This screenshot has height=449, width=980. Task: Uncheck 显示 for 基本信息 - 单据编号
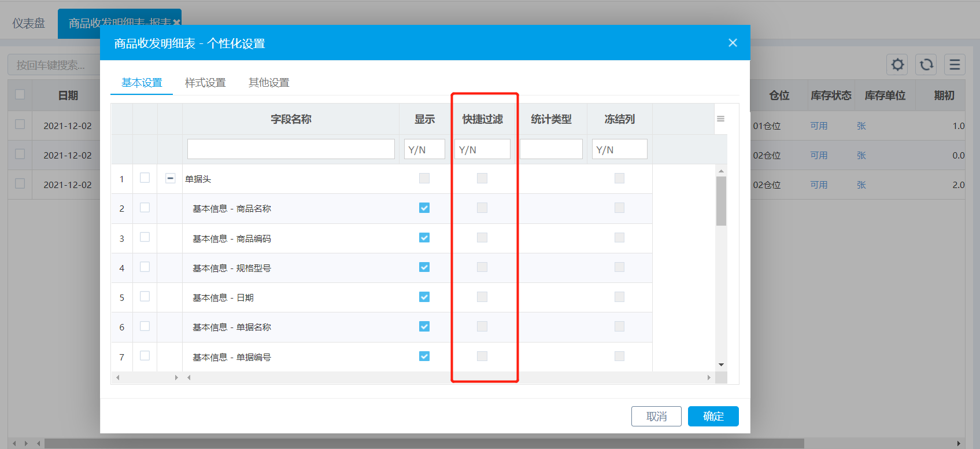coord(424,356)
